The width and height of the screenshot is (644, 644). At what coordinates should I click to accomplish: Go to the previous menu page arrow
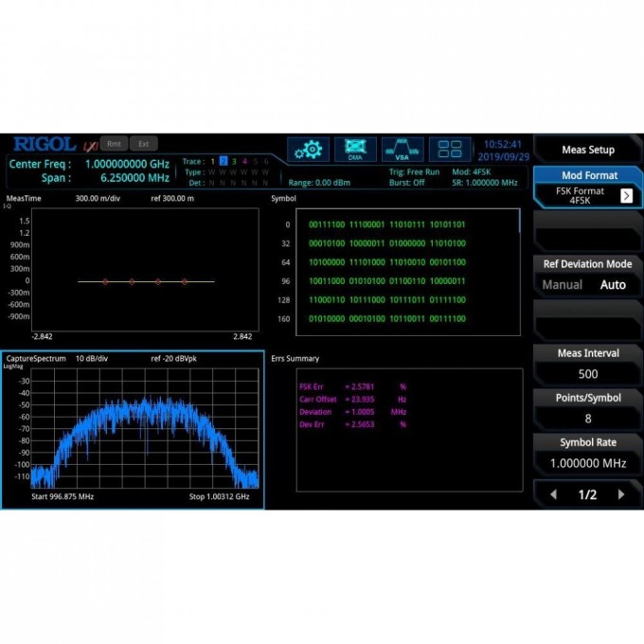[x=554, y=494]
